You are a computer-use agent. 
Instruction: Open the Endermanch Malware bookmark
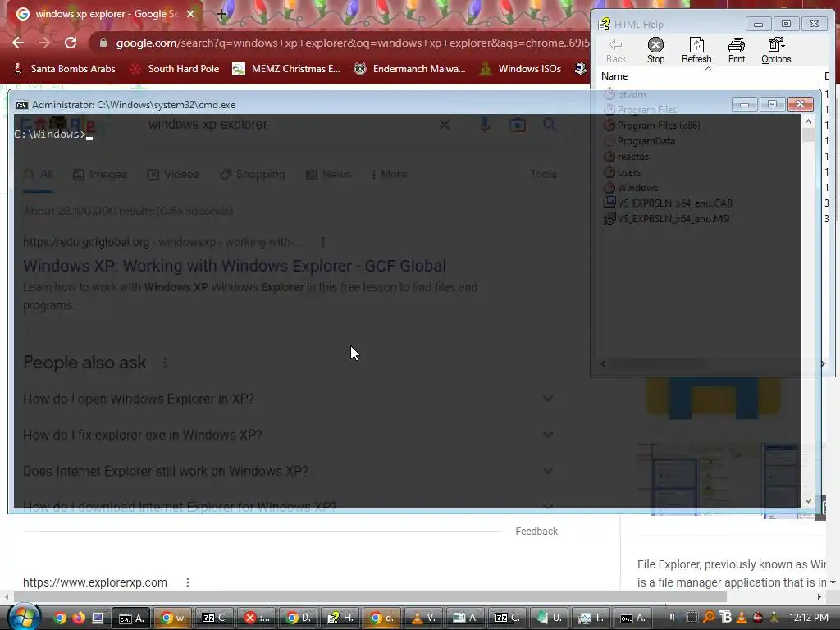coord(410,69)
